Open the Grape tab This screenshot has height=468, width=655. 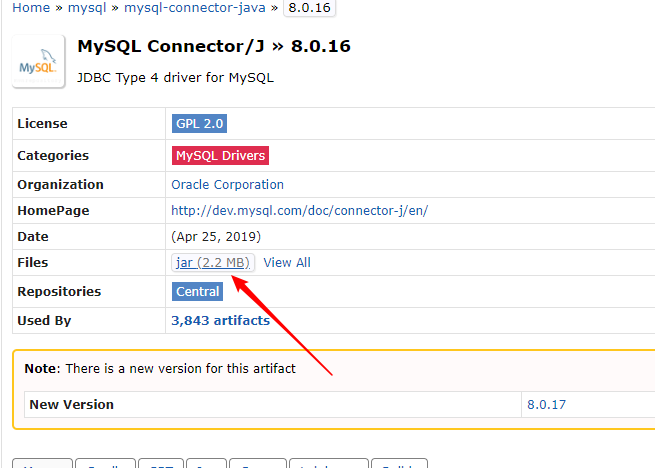click(258, 463)
